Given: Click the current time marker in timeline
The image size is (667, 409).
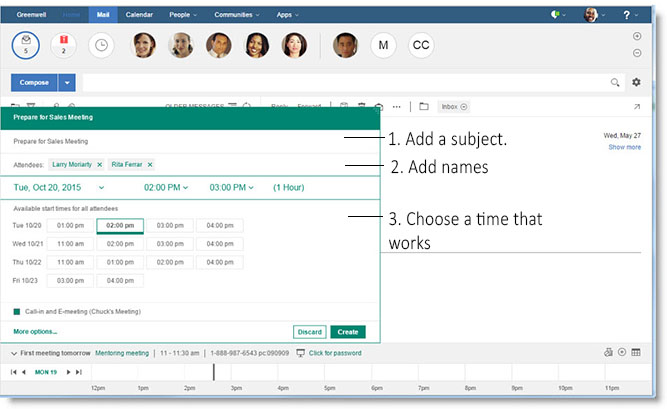Looking at the screenshot, I should pos(214,372).
